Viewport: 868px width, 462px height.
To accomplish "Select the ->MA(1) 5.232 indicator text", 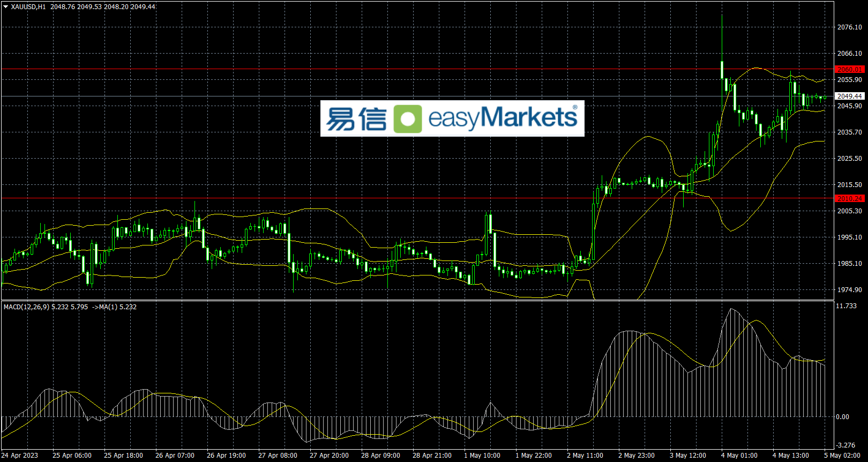I will [114, 307].
